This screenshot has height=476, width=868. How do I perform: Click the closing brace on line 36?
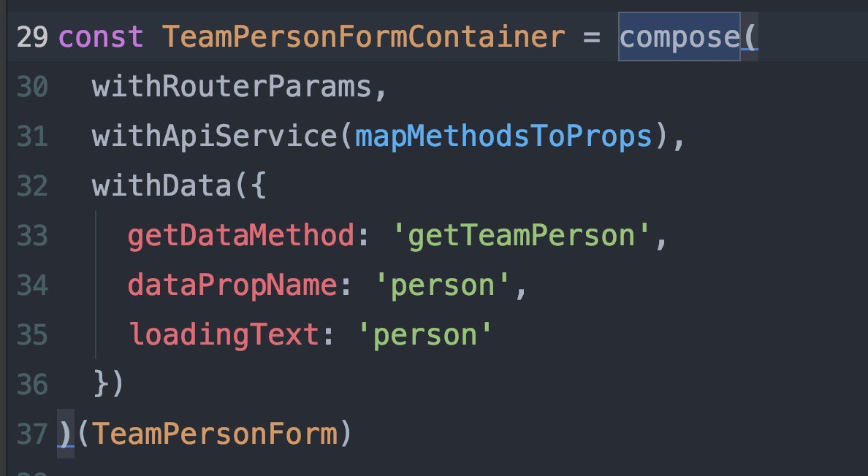pos(101,385)
